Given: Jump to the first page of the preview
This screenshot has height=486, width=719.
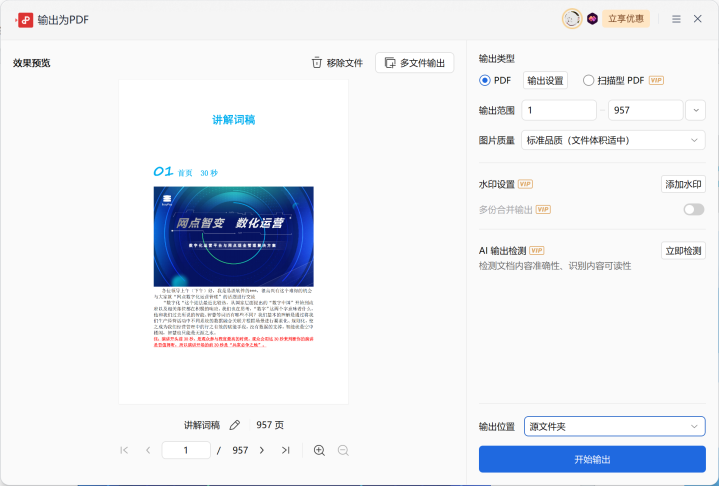Looking at the screenshot, I should coord(124,450).
